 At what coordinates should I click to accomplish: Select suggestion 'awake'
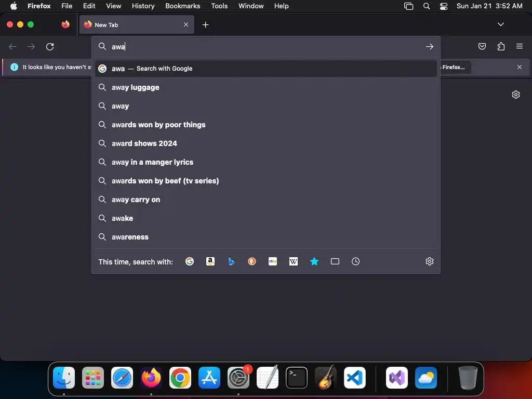(x=265, y=218)
